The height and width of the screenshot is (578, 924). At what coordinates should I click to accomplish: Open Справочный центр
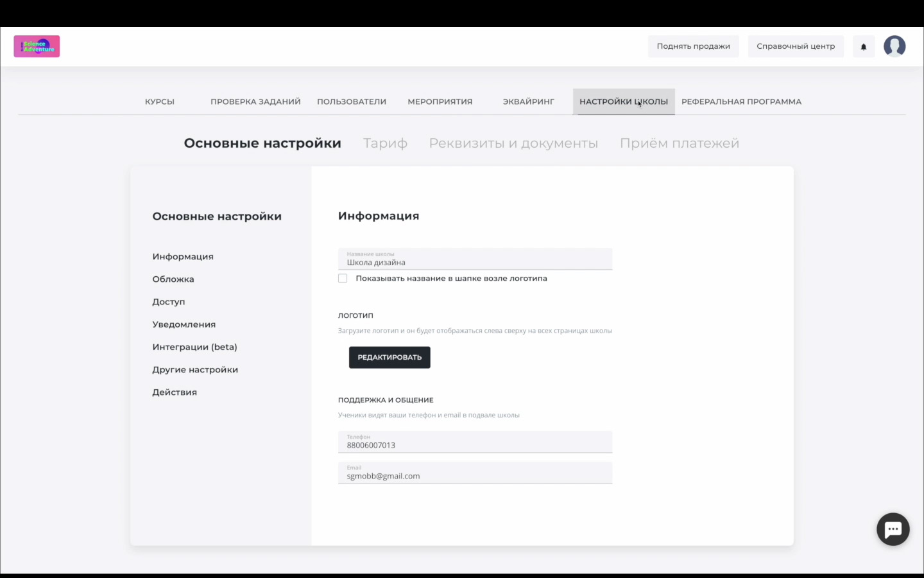[x=796, y=46]
